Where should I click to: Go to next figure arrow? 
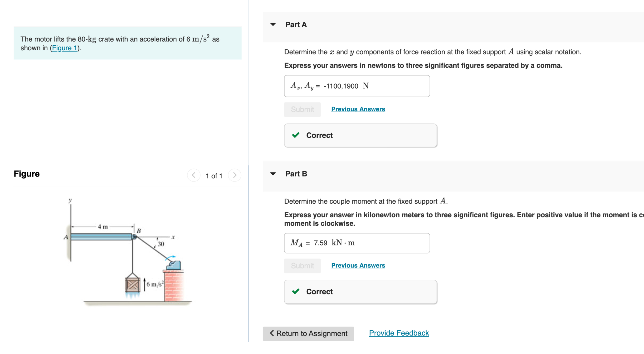point(234,175)
